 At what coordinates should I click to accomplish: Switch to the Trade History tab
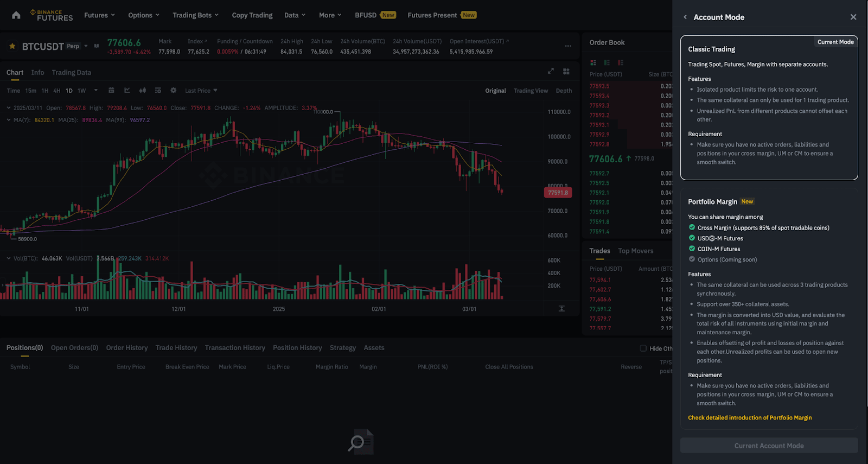[x=176, y=348]
